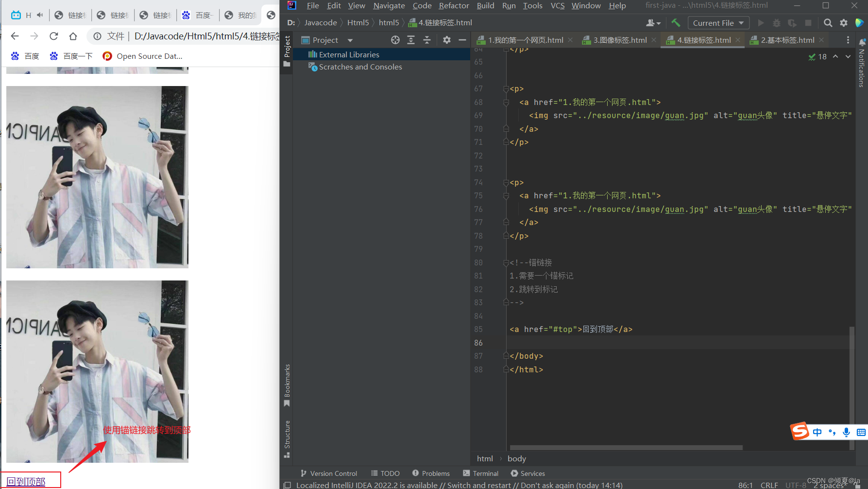The image size is (868, 489).
Task: Jump to previous highlighted problem arrow
Action: [x=835, y=56]
